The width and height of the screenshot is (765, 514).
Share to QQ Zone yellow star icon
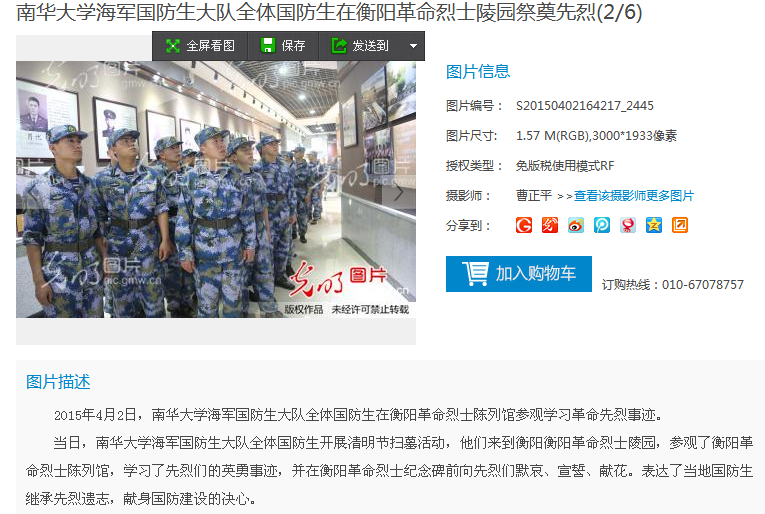[x=654, y=225]
